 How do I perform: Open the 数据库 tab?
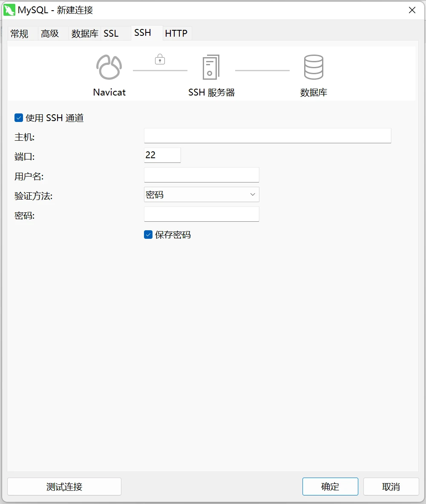pos(85,33)
